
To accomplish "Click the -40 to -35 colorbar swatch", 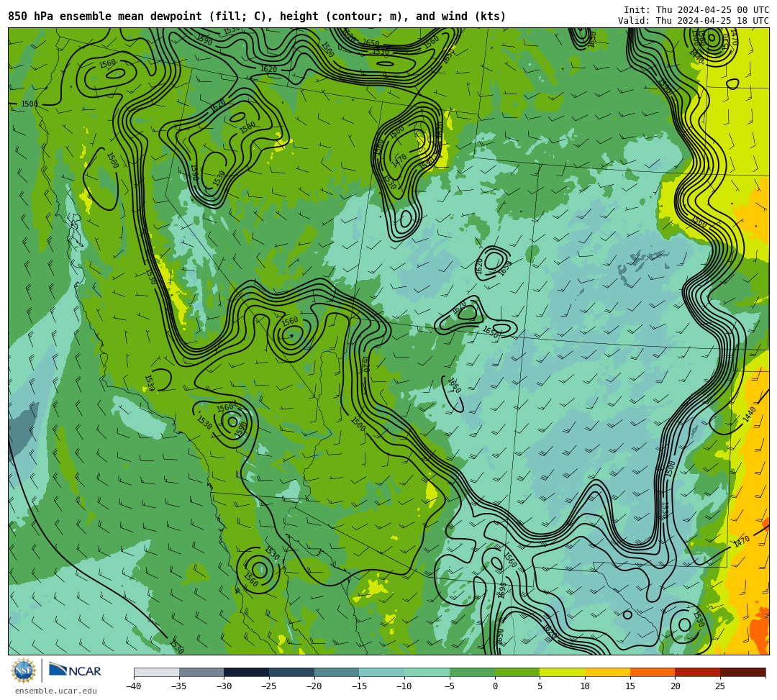I will point(157,672).
